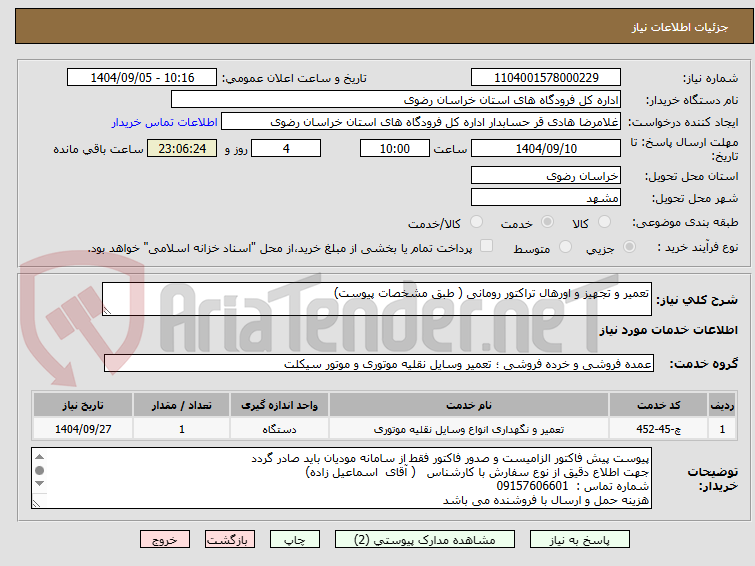Click the تعداد / مقدار column header
755x566 pixels.
pos(182,405)
